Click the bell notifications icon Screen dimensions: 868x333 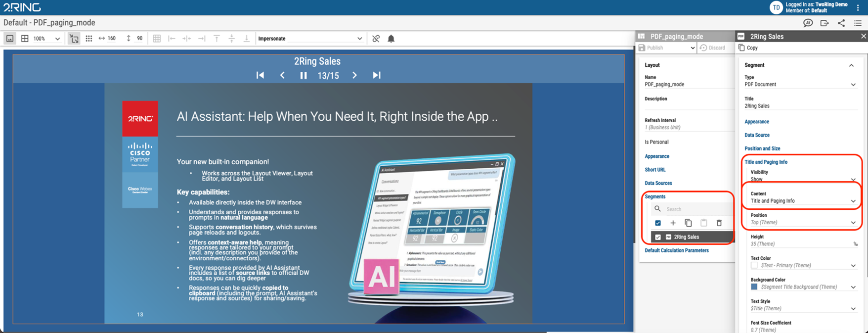[x=391, y=39]
